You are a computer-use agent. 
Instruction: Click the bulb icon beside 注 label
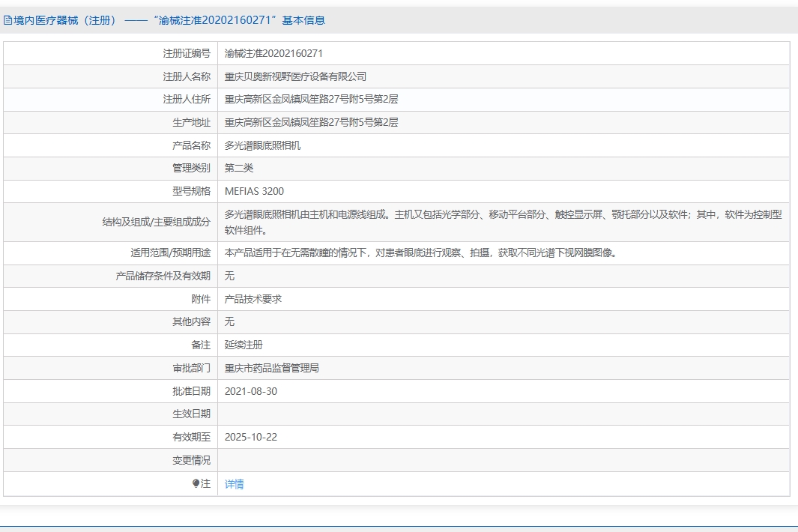click(196, 483)
